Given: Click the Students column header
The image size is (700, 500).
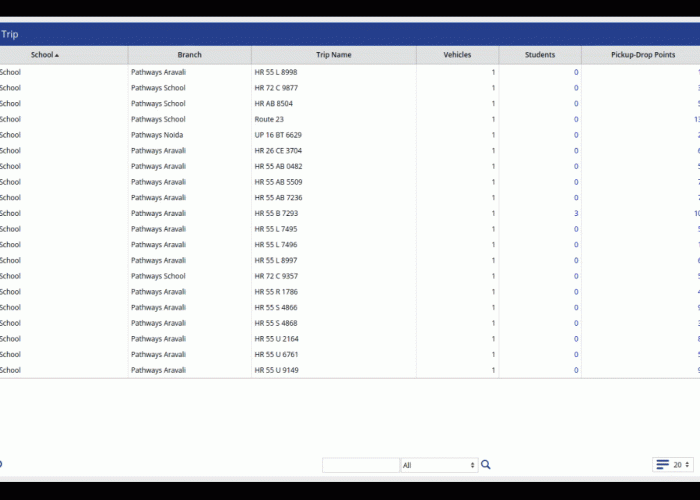Looking at the screenshot, I should [x=540, y=55].
